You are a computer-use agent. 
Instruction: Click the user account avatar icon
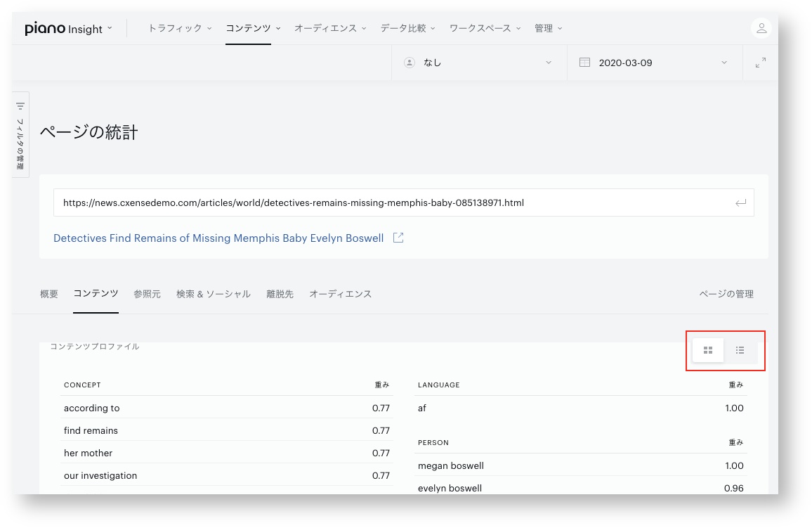(x=761, y=28)
